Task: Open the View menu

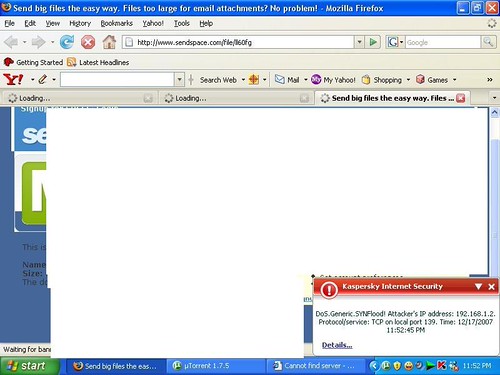Action: [x=53, y=23]
